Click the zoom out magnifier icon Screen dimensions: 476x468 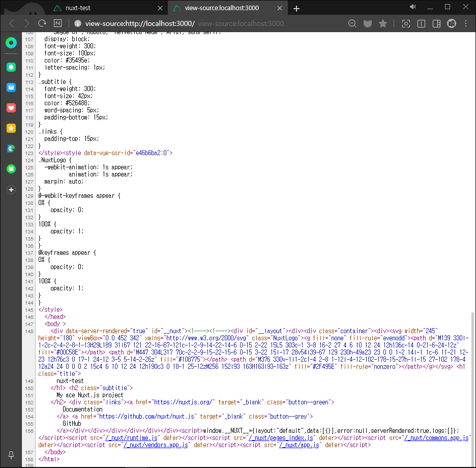352,23
